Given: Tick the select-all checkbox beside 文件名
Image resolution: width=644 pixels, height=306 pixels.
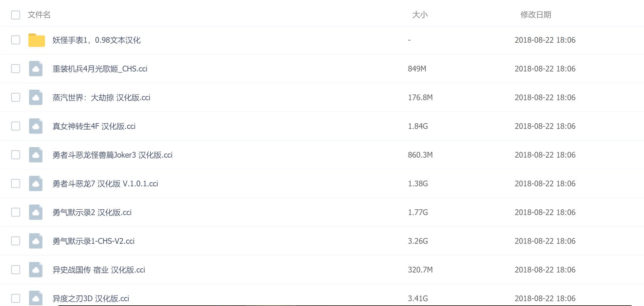Looking at the screenshot, I should click(16, 15).
